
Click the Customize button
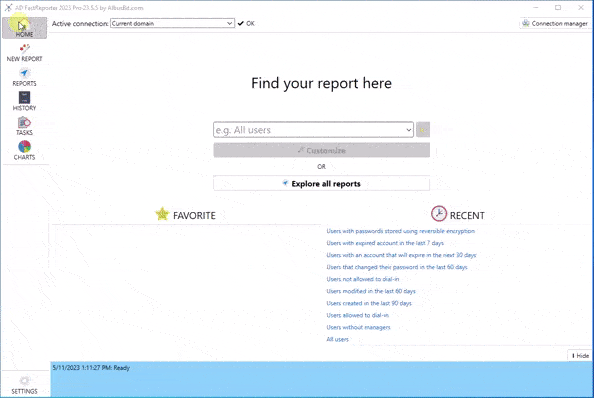click(322, 150)
